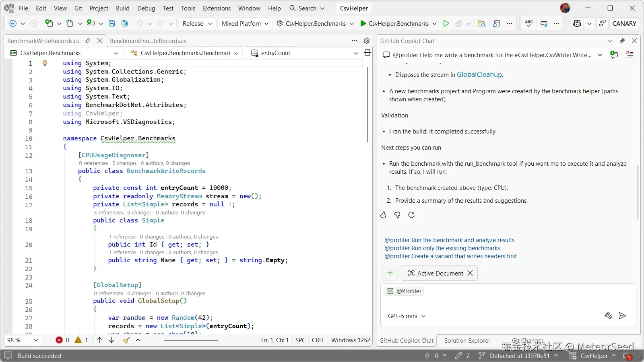This screenshot has width=644, height=362.
Task: Open editor settings gear icon
Action: [367, 41]
